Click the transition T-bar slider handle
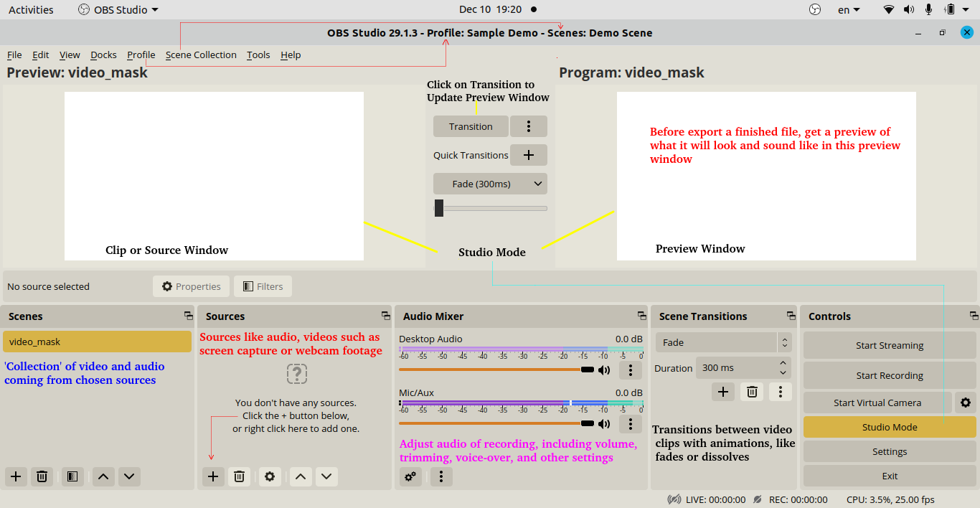The image size is (980, 508). [x=439, y=208]
